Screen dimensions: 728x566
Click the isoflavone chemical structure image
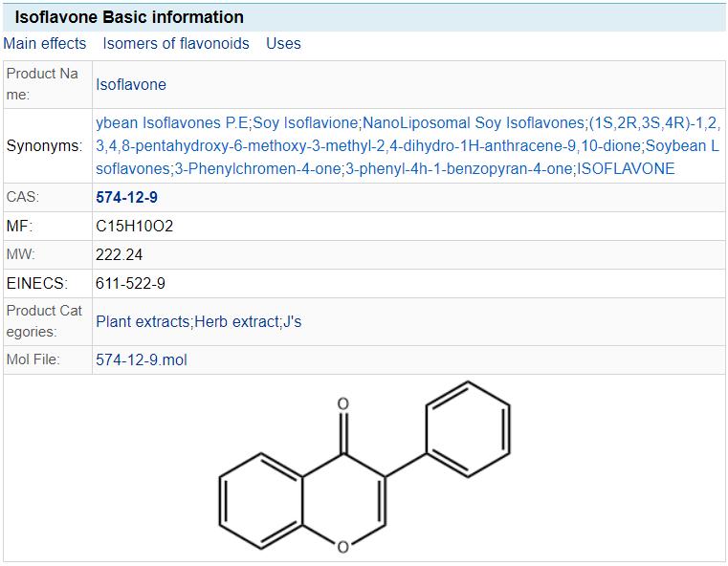pos(364,470)
